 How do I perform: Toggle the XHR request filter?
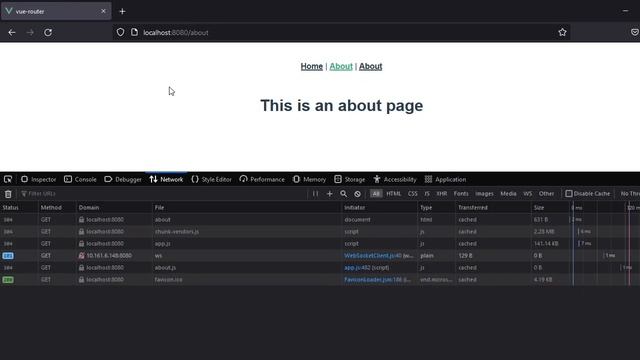[x=442, y=194]
